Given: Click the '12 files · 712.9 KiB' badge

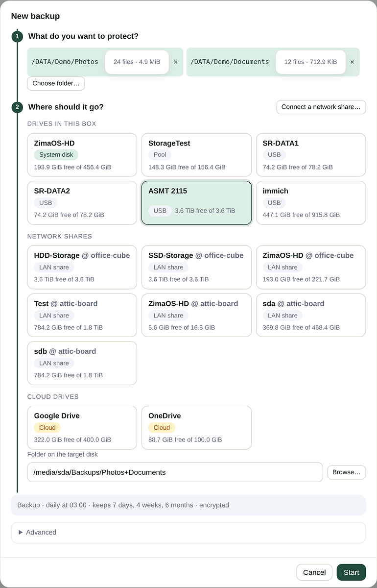Looking at the screenshot, I should click(310, 62).
